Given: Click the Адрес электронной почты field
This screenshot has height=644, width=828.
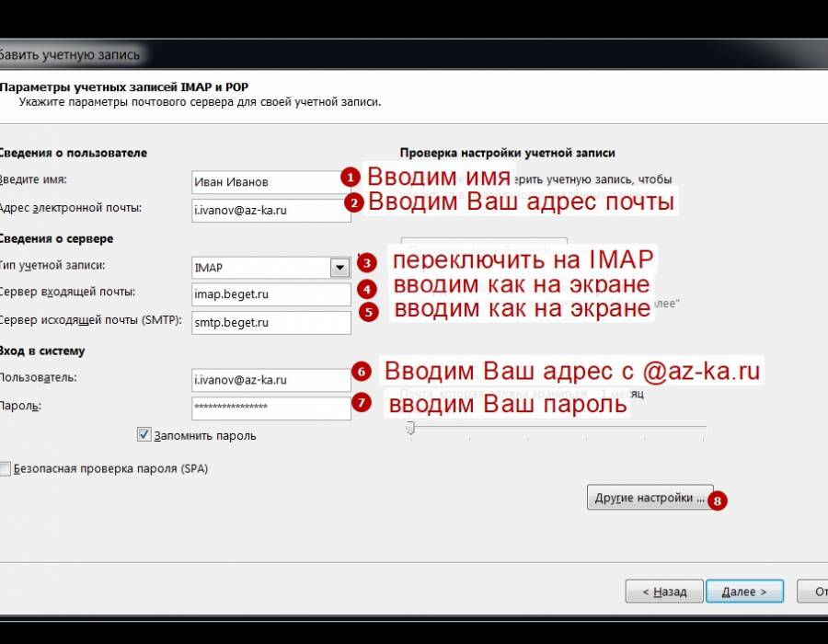Looking at the screenshot, I should point(270,210).
